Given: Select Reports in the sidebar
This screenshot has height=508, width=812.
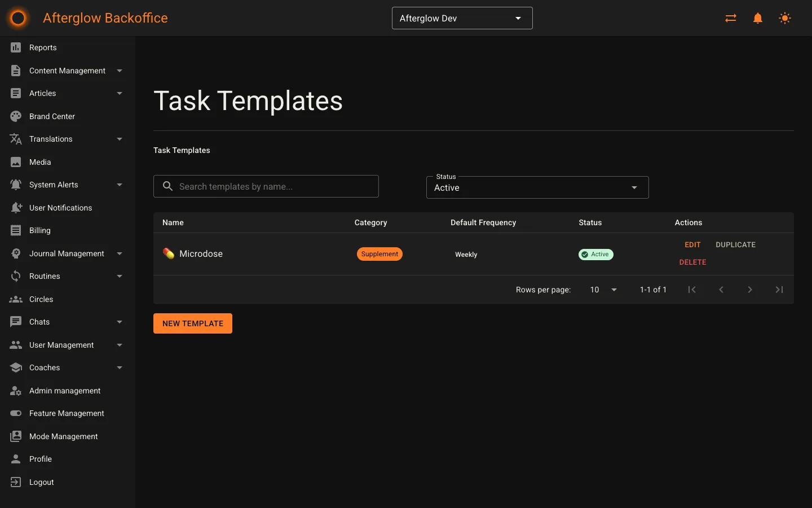Looking at the screenshot, I should (x=42, y=47).
